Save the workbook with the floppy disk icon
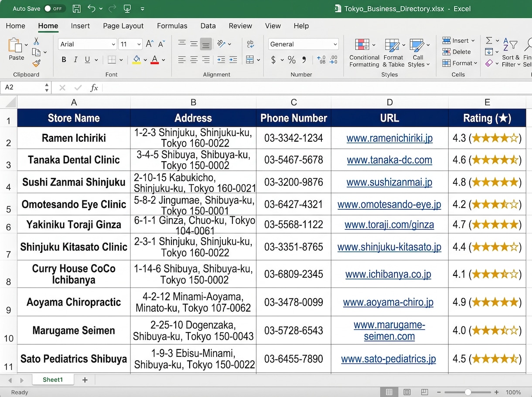 point(76,8)
